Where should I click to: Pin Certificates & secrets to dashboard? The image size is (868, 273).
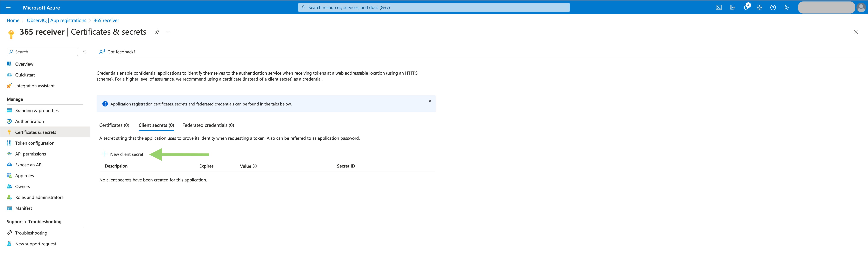(x=157, y=32)
